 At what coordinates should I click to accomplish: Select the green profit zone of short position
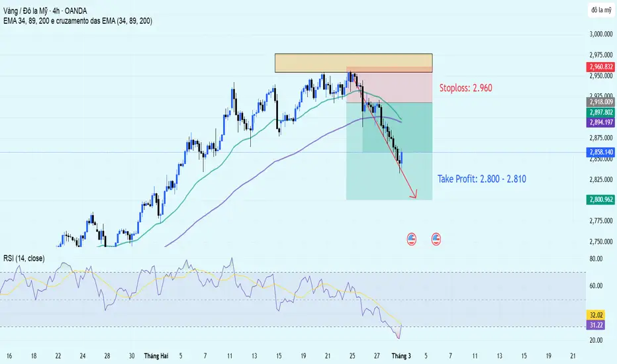[x=389, y=151]
